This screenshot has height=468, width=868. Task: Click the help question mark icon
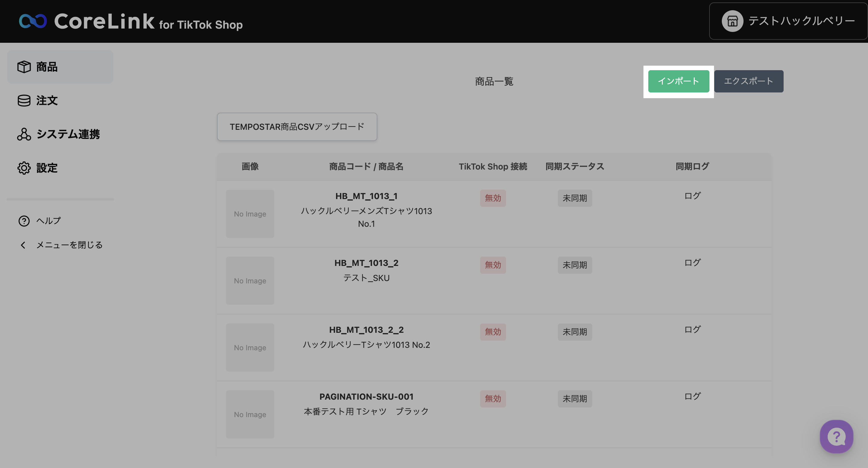coord(24,221)
